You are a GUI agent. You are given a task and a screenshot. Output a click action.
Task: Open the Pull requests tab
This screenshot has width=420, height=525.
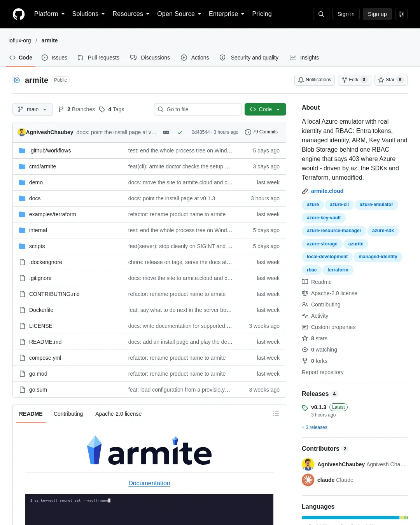(x=98, y=58)
